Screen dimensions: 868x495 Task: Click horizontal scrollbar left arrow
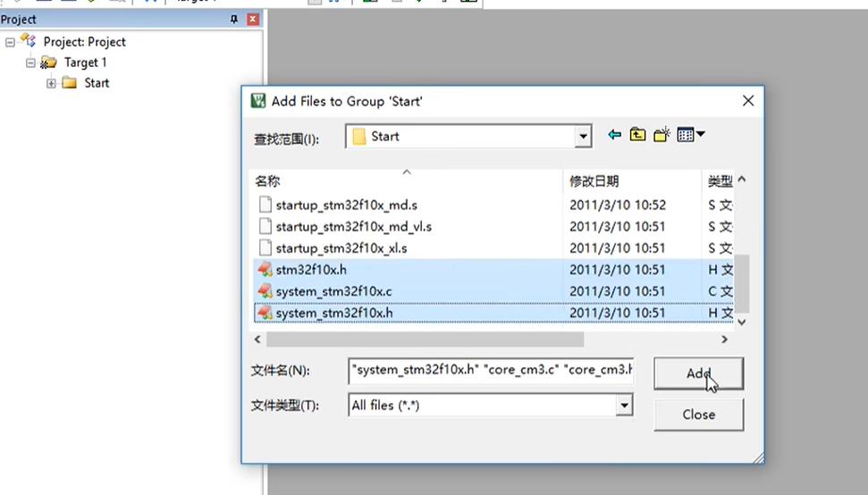point(257,340)
